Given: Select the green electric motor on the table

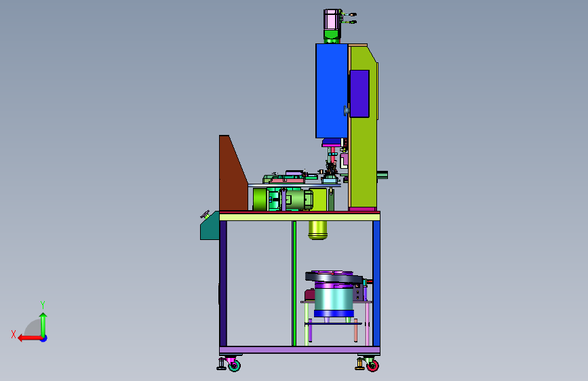Looking at the screenshot, I should point(298,199).
